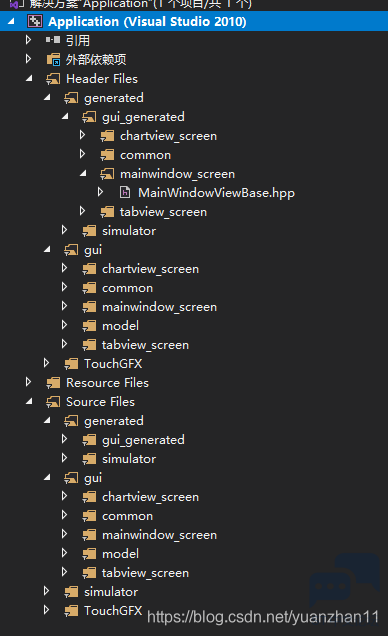Click the MainWindowViewBase.hpp file icon

point(125,192)
